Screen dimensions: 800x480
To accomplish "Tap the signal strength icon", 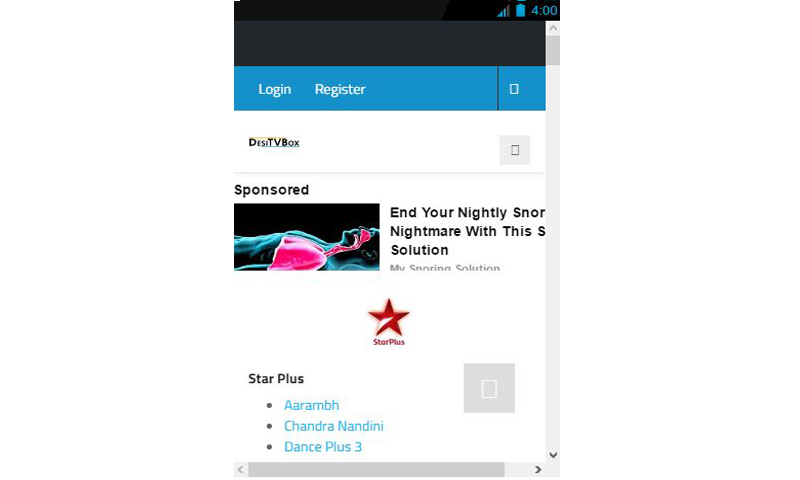I will (x=504, y=11).
